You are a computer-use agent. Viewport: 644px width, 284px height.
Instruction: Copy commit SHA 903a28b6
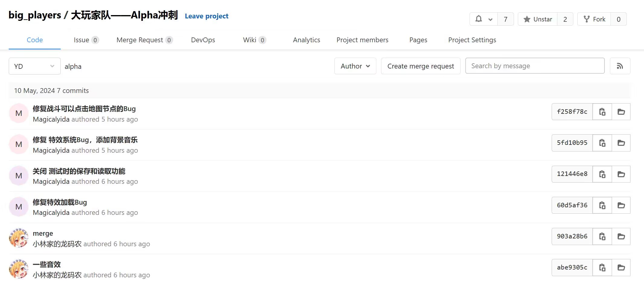point(602,236)
